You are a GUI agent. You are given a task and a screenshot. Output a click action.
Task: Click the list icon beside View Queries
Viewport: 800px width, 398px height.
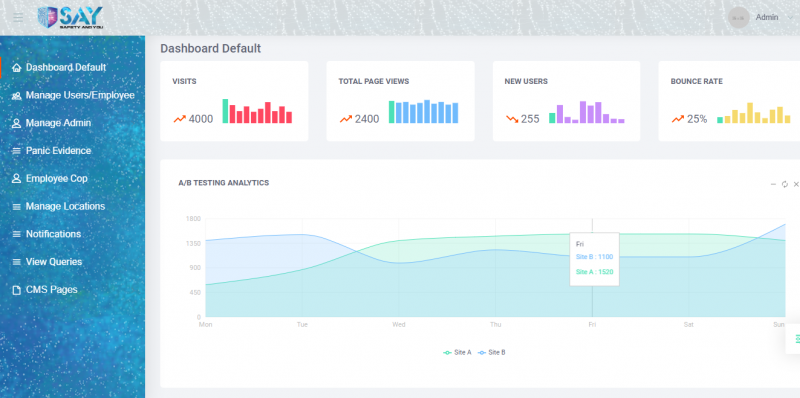tap(16, 262)
